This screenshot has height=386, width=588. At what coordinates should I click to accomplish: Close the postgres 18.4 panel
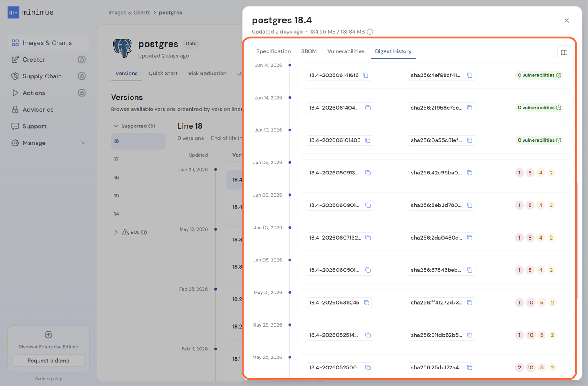point(567,21)
